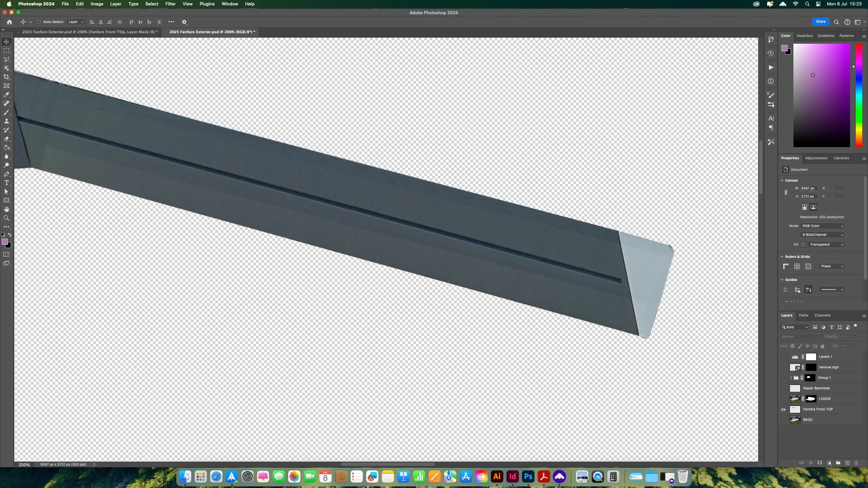Viewport: 868px width, 488px height.
Task: Select the Clone Stamp tool
Action: (6, 121)
